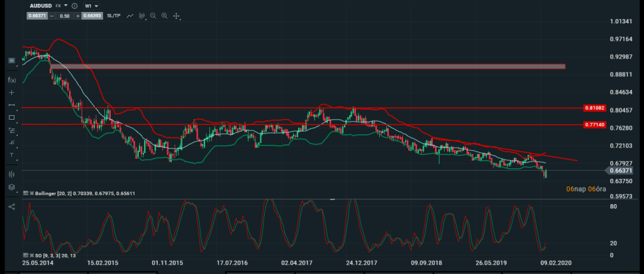Viewport: 644px width, 274px height.
Task: Select the text annotation tool
Action: [11, 154]
